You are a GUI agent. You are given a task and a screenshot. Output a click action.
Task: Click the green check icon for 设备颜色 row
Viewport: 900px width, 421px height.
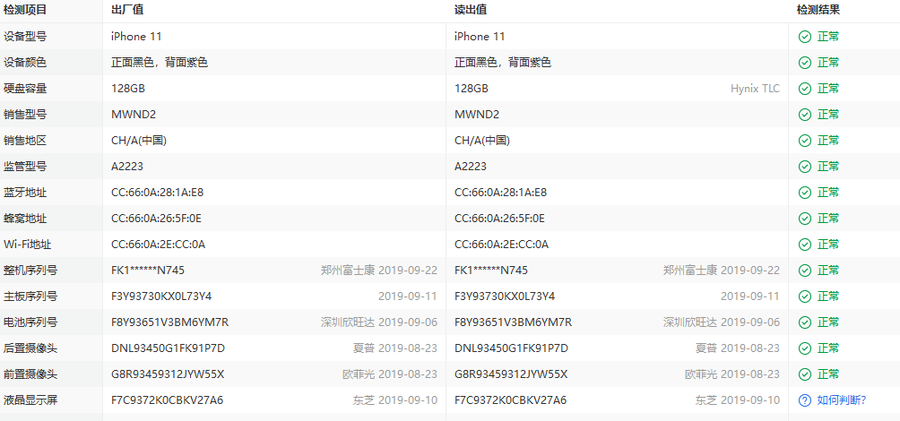[805, 63]
